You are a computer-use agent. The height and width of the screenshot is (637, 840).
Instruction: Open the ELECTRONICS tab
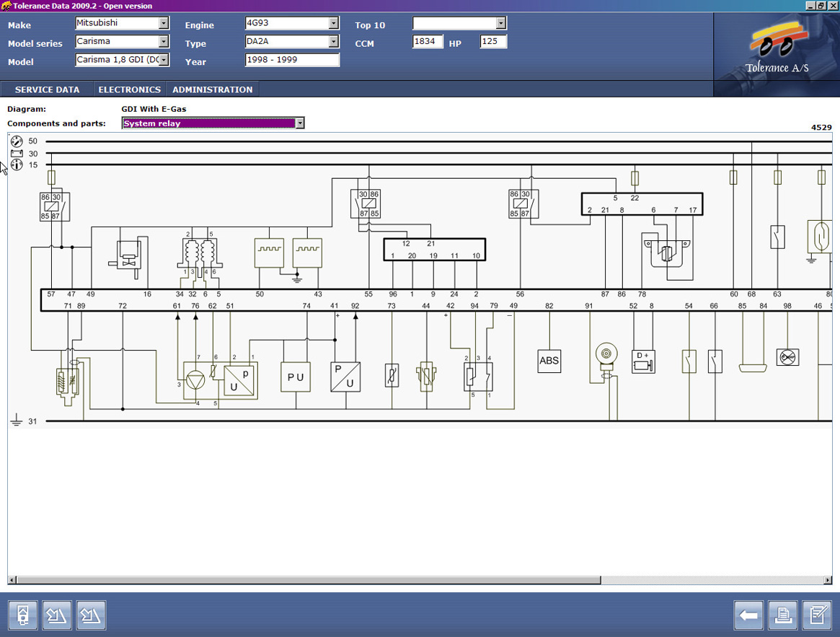click(129, 89)
